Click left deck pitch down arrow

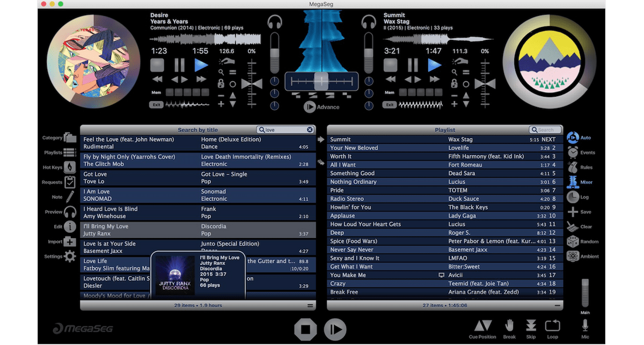pyautogui.click(x=233, y=104)
